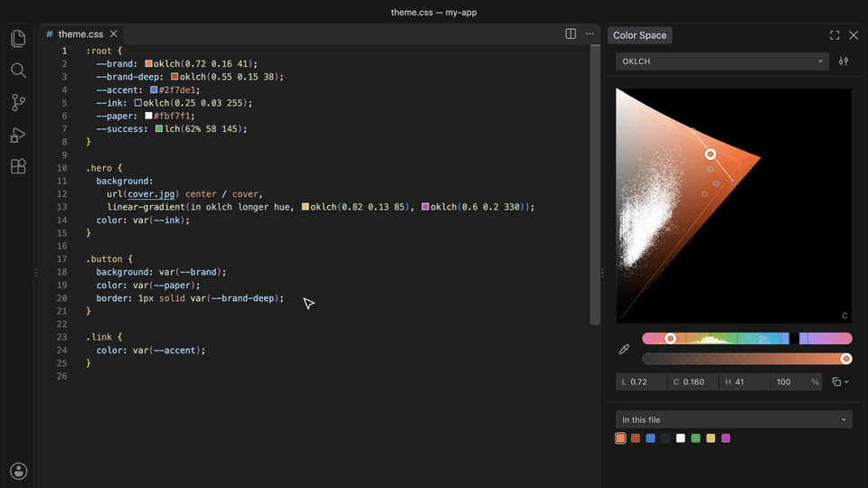Viewport: 868px width, 488px height.
Task: Click the editor vertical scrollbar
Action: click(x=595, y=185)
